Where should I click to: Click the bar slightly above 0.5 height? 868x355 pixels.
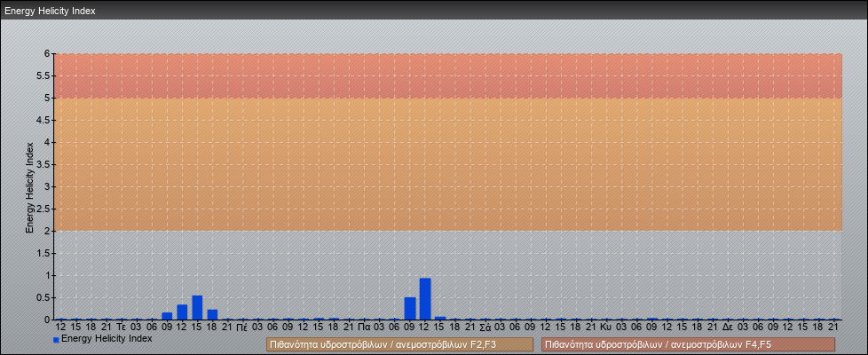click(197, 308)
